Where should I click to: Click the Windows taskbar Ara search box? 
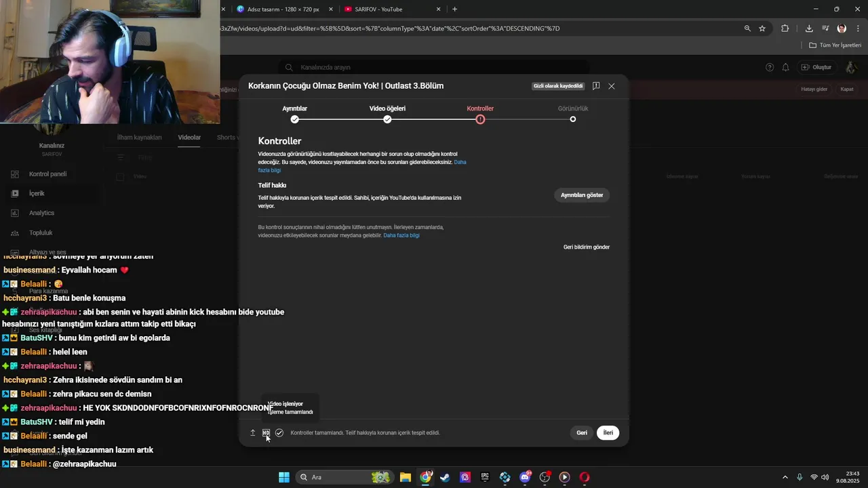coord(345,477)
